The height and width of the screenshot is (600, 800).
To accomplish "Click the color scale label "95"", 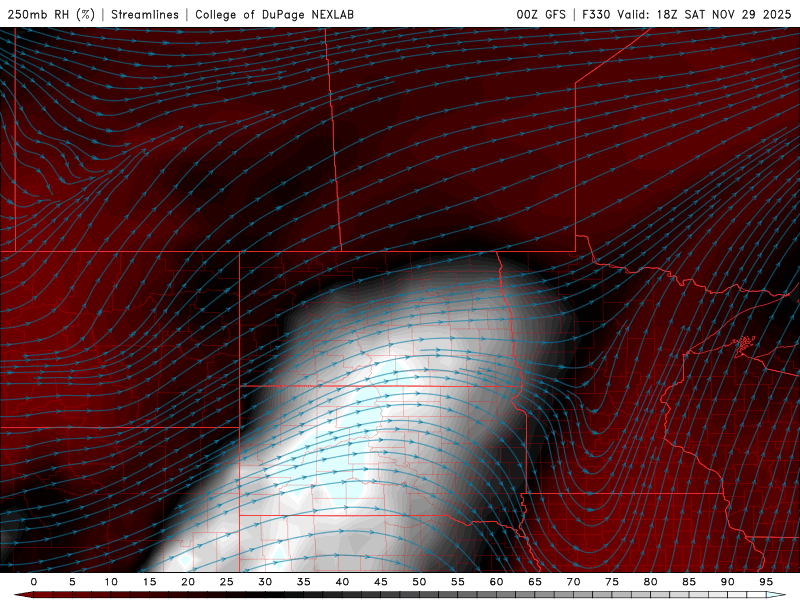I will click(x=766, y=582).
